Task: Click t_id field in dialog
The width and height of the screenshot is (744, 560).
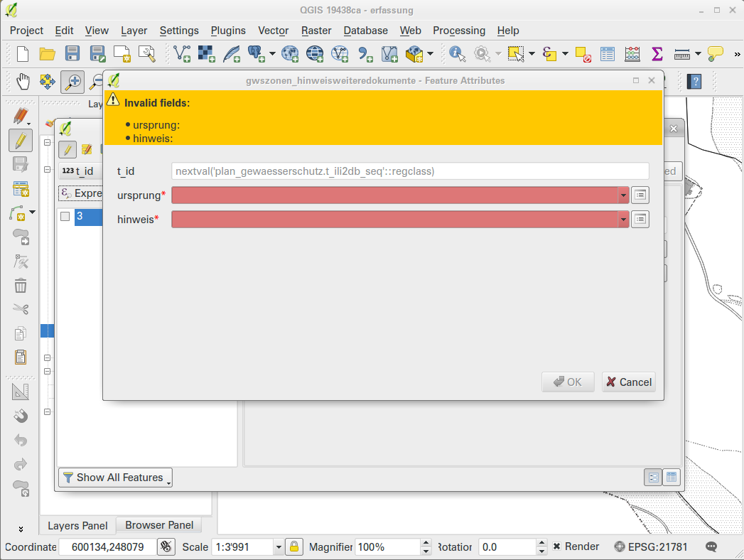Action: pos(410,171)
